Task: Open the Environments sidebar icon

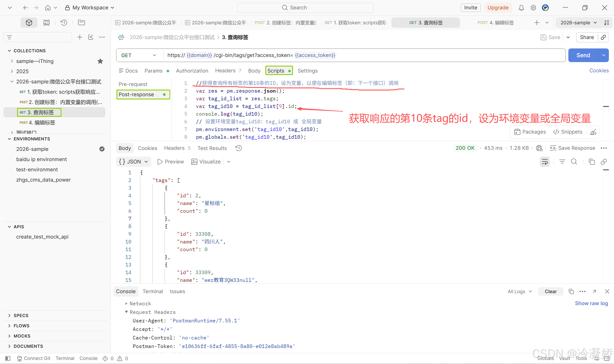Action: click(x=46, y=23)
